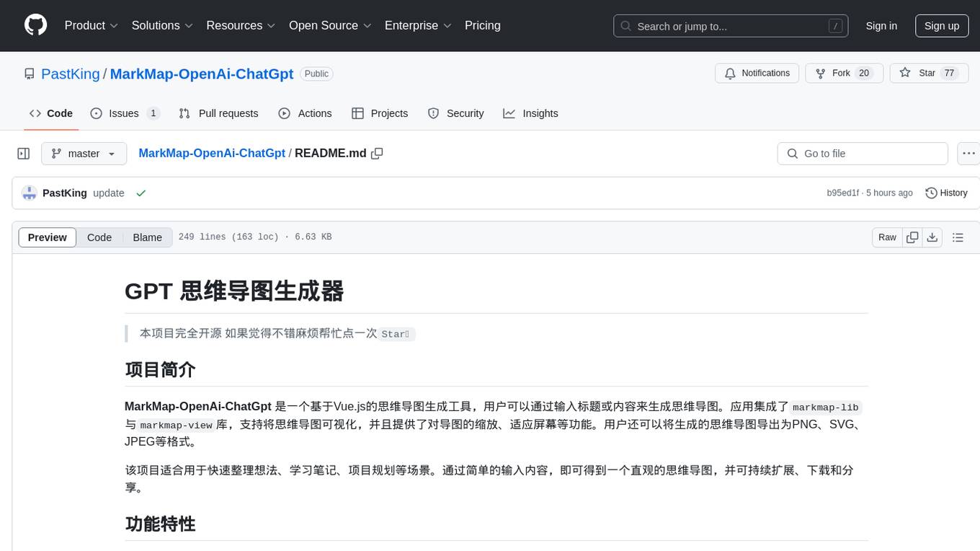This screenshot has width=980, height=551.
Task: Click the Go to file search box
Action: [x=863, y=154]
